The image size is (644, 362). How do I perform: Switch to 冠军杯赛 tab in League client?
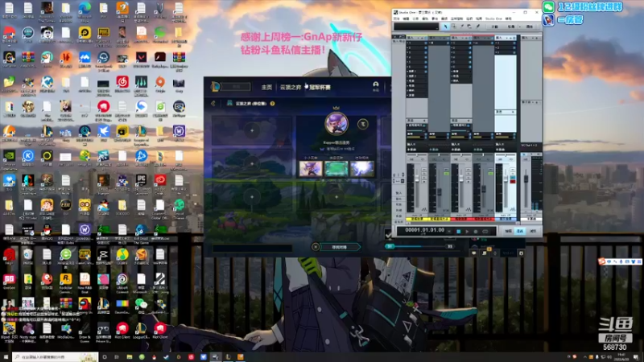(x=320, y=87)
